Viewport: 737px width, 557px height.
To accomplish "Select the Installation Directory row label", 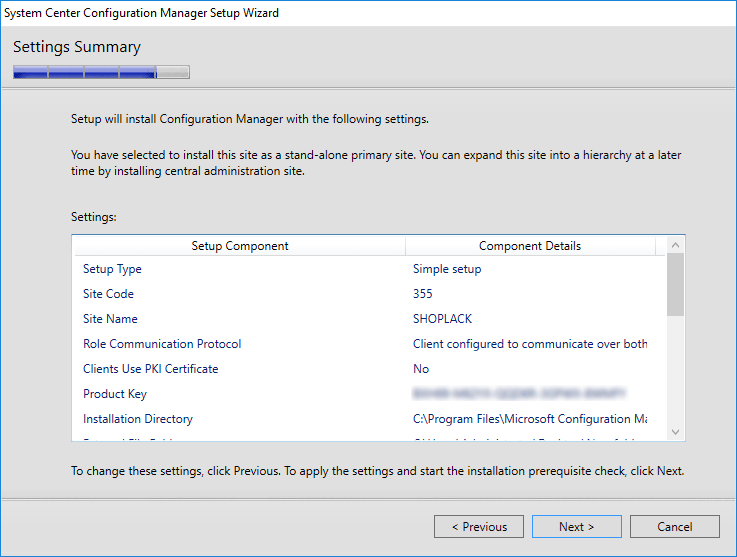I will tap(138, 419).
